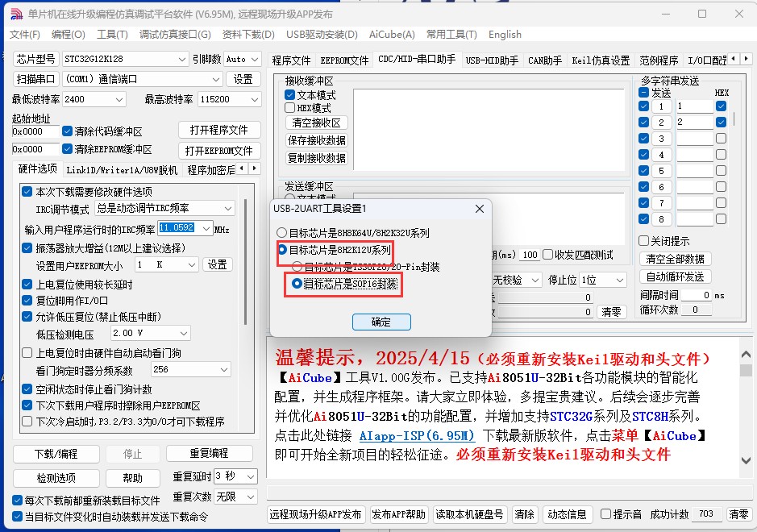Click 成功计数 value 703
757x532 pixels.
click(706, 513)
